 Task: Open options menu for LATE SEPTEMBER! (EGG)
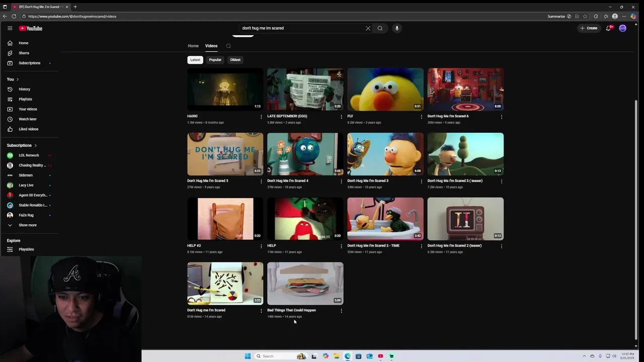[x=341, y=117]
